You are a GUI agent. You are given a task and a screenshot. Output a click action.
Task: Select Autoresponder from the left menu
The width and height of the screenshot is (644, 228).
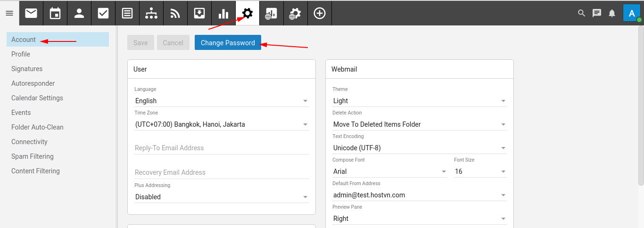pyautogui.click(x=33, y=83)
